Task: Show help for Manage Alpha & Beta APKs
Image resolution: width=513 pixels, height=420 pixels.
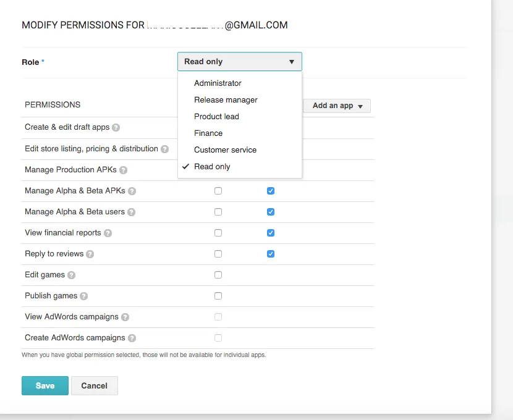Action: [x=132, y=191]
